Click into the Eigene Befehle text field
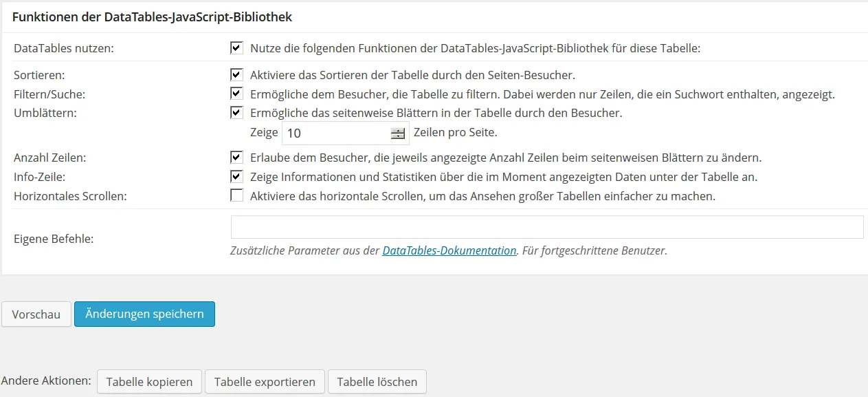This screenshot has width=868, height=397. (547, 227)
